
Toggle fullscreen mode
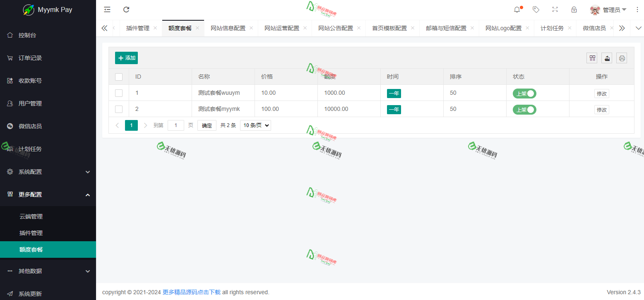[555, 9]
